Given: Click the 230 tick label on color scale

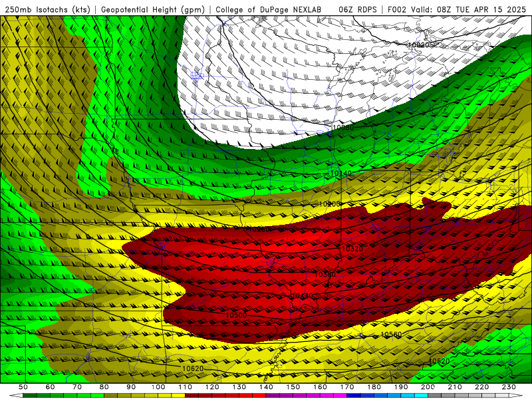Looking at the screenshot, I should 509,387.
